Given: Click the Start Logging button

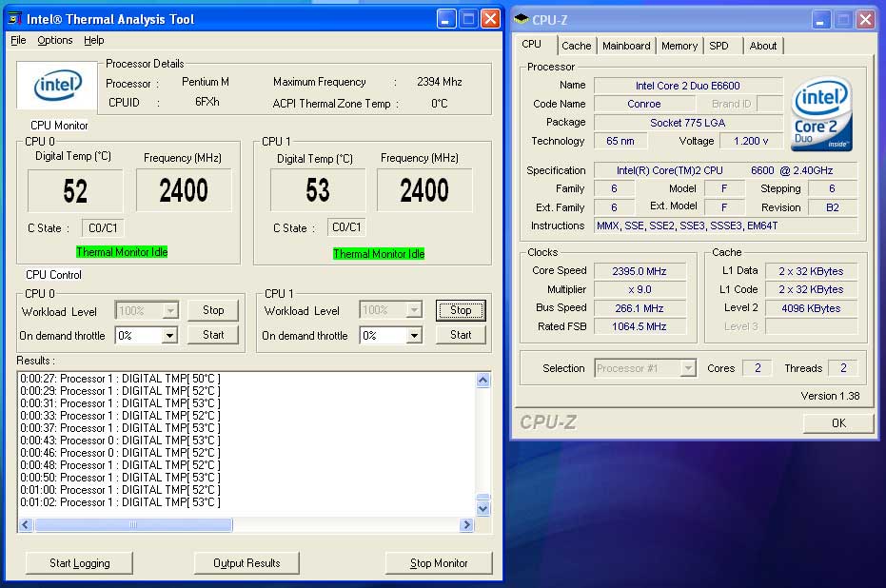Looking at the screenshot, I should [x=80, y=563].
